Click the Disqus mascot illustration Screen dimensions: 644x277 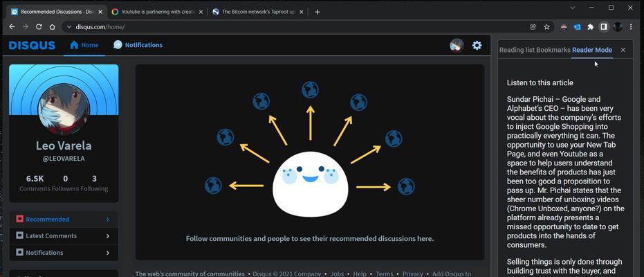point(310,184)
